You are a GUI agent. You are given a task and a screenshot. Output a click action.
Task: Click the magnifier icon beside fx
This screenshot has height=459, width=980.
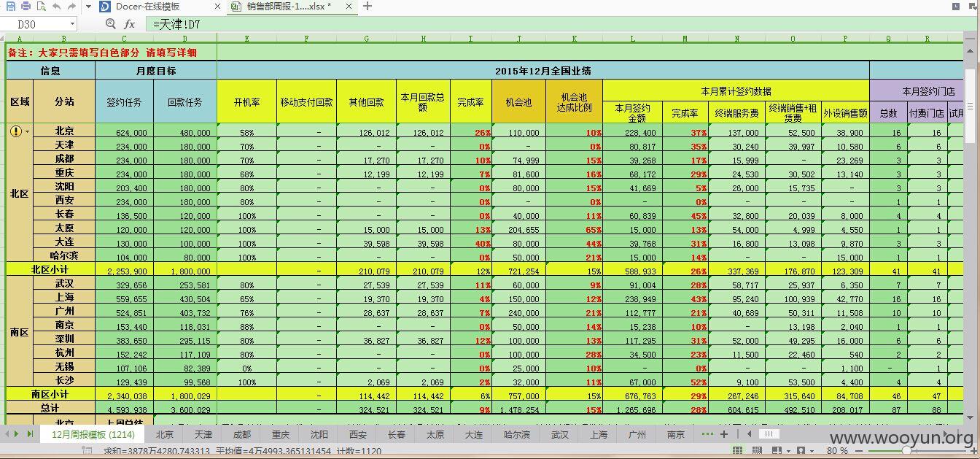click(111, 24)
